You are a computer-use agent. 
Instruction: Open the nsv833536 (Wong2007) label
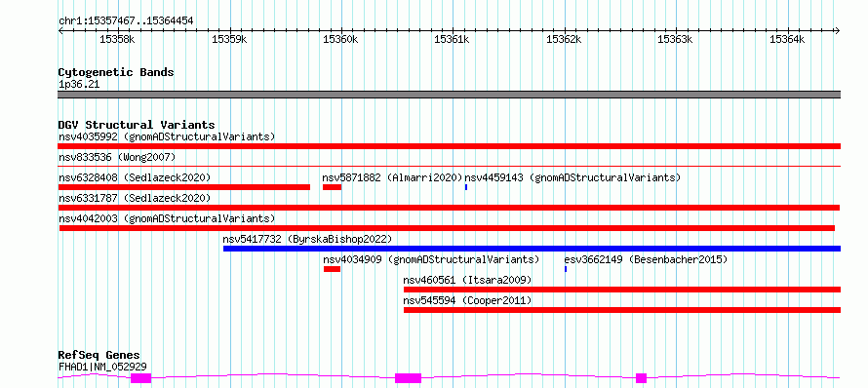click(x=117, y=157)
